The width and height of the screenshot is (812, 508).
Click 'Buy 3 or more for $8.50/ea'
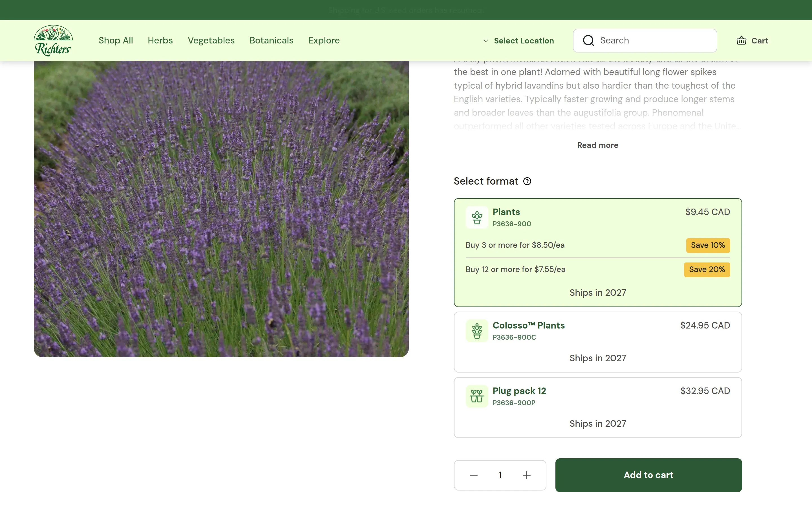click(515, 245)
